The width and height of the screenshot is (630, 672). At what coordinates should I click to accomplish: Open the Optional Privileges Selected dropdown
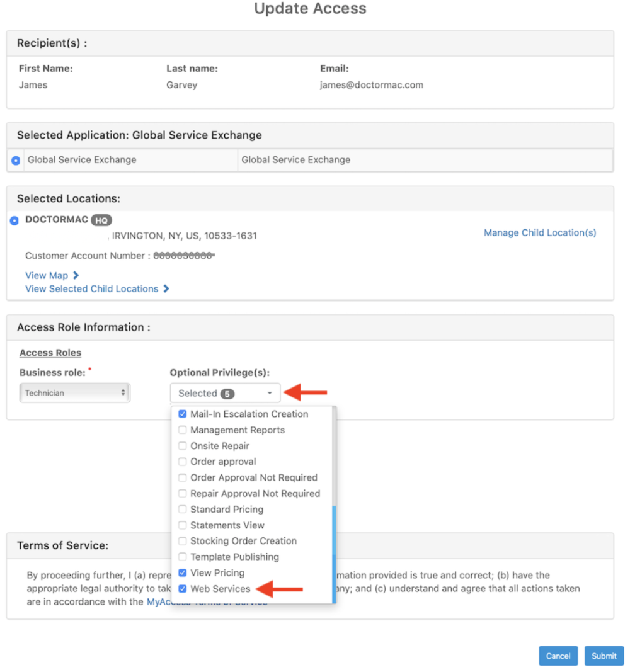point(226,393)
